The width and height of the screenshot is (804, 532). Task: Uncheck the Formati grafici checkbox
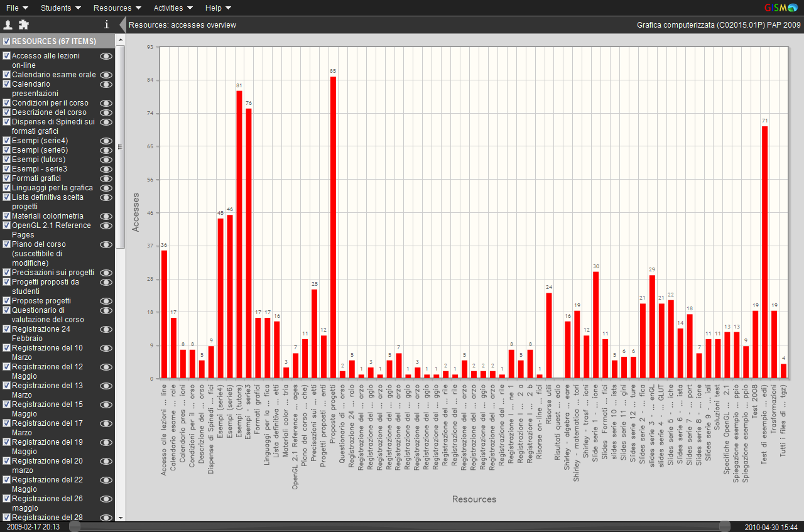[6, 178]
